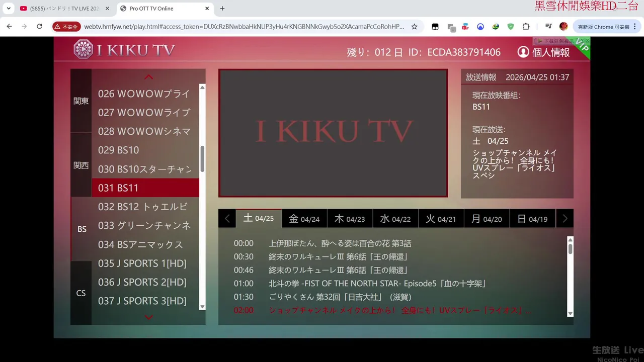Select channel 030 BS10スターチャン

click(145, 169)
